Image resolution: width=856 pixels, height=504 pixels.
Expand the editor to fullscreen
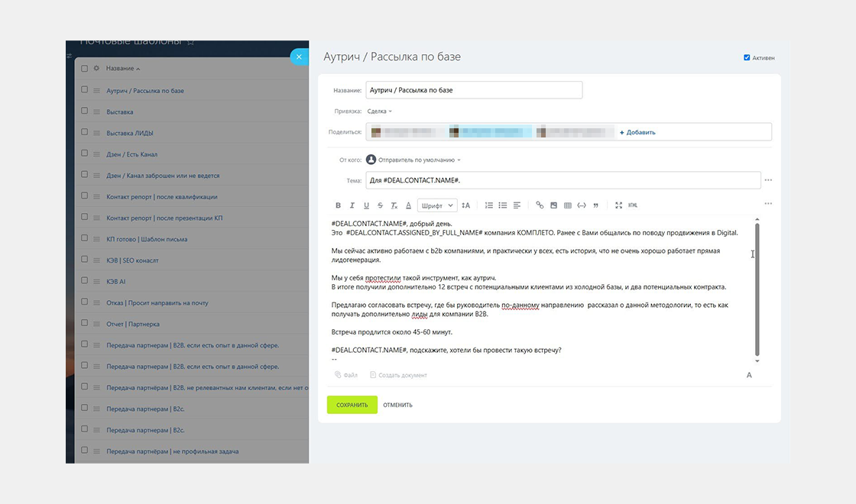[618, 205]
